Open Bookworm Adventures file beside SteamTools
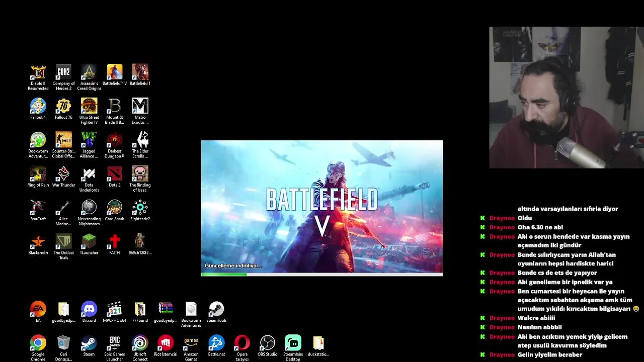644x362 pixels. (191, 314)
